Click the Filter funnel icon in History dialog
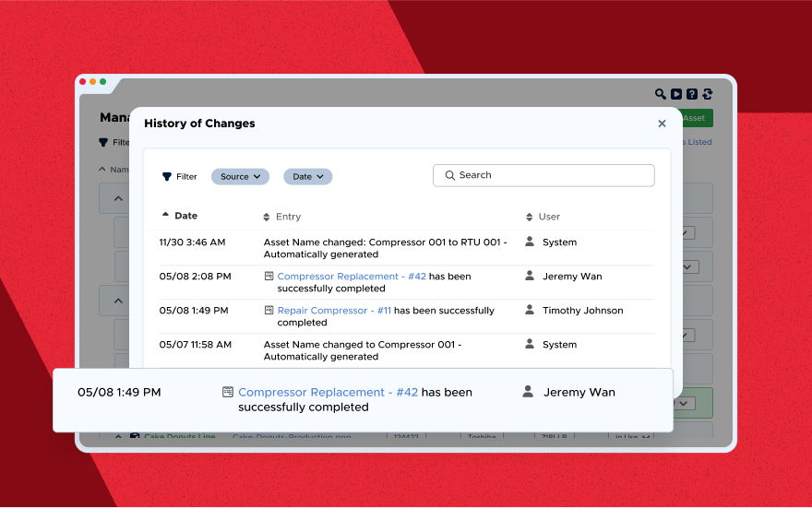The image size is (812, 508). (167, 176)
